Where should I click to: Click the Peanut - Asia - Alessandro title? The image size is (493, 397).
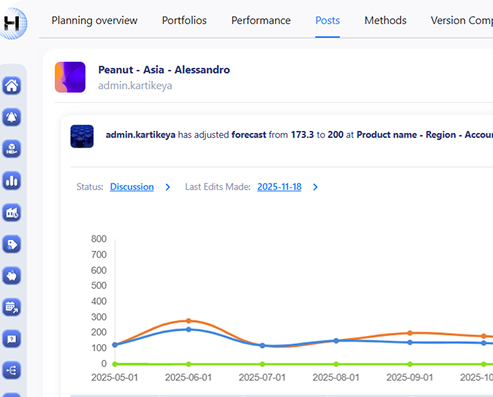tap(164, 70)
